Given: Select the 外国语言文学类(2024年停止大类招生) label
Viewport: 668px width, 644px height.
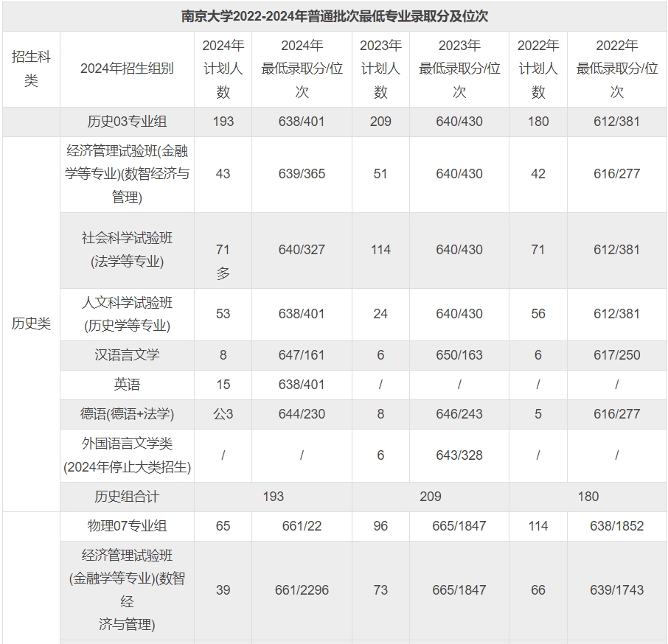Looking at the screenshot, I should pyautogui.click(x=127, y=456).
